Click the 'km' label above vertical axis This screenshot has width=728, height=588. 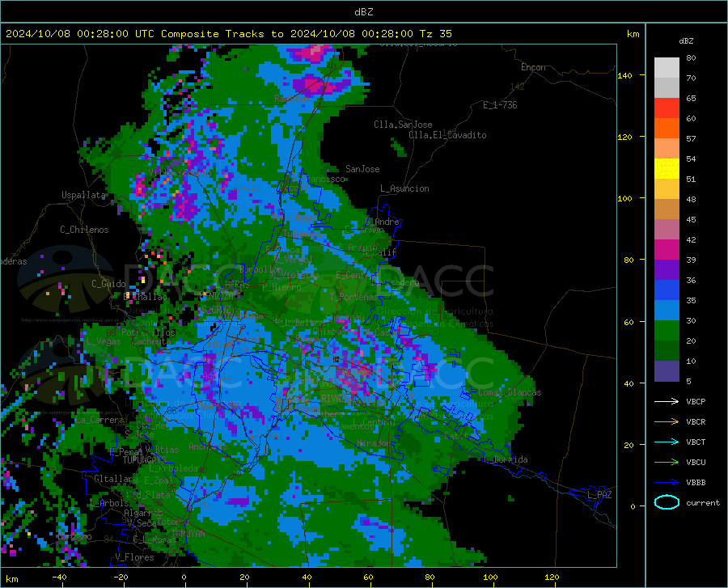(x=633, y=34)
